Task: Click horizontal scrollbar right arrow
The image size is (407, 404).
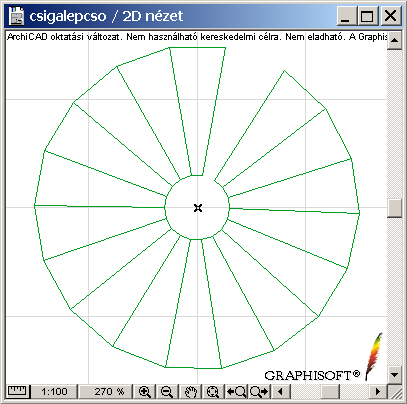Action: tap(377, 391)
